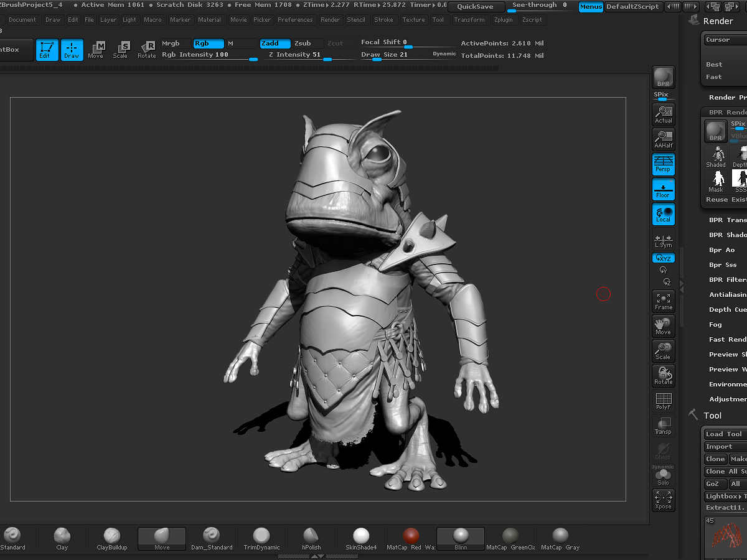Select the AAHalf zoom icon
The height and width of the screenshot is (560, 747).
[x=663, y=139]
